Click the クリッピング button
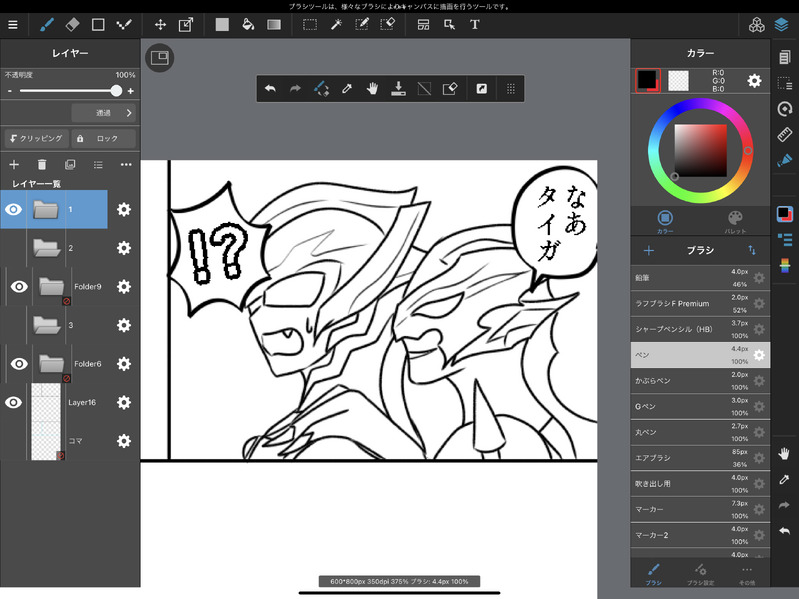The width and height of the screenshot is (799, 599). coord(35,139)
